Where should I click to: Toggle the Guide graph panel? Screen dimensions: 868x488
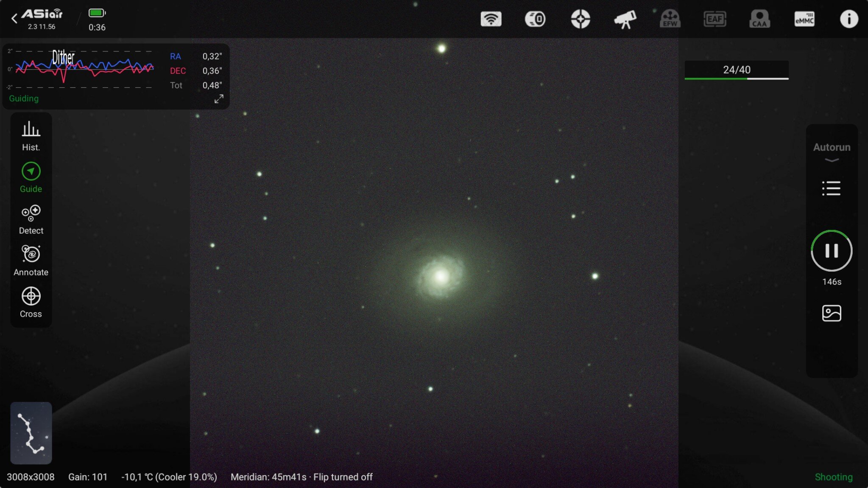31,177
